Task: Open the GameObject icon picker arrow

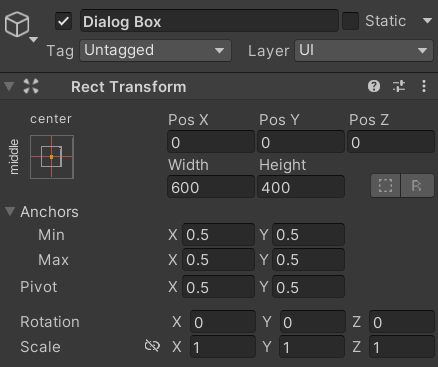Action: coord(33,40)
